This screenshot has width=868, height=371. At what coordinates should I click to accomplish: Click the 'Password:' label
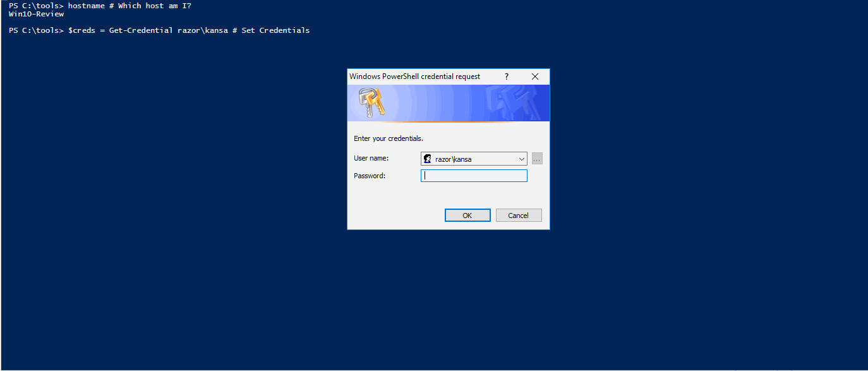(370, 176)
